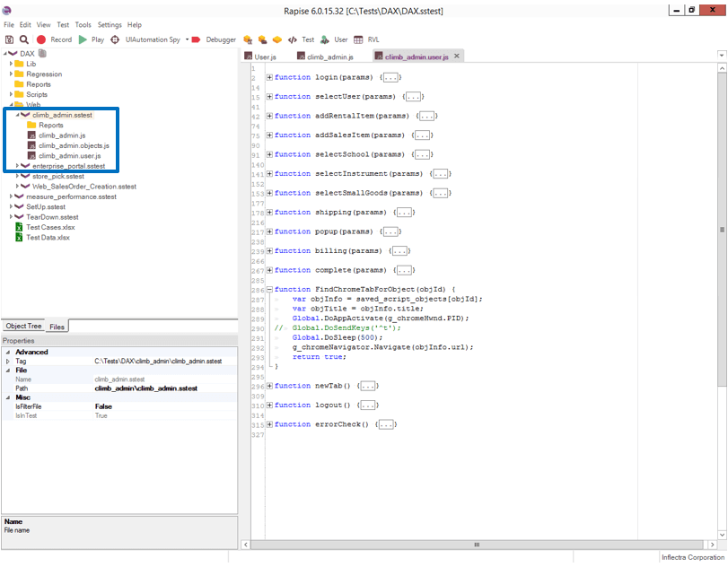Collapse the Advanced properties group

click(8, 353)
